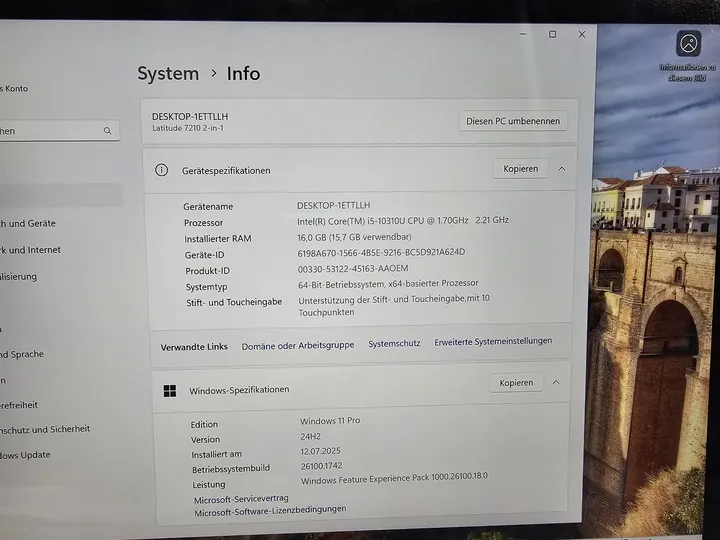Open Windows Update in sidebar
This screenshot has height=540, width=720.
click(25, 455)
